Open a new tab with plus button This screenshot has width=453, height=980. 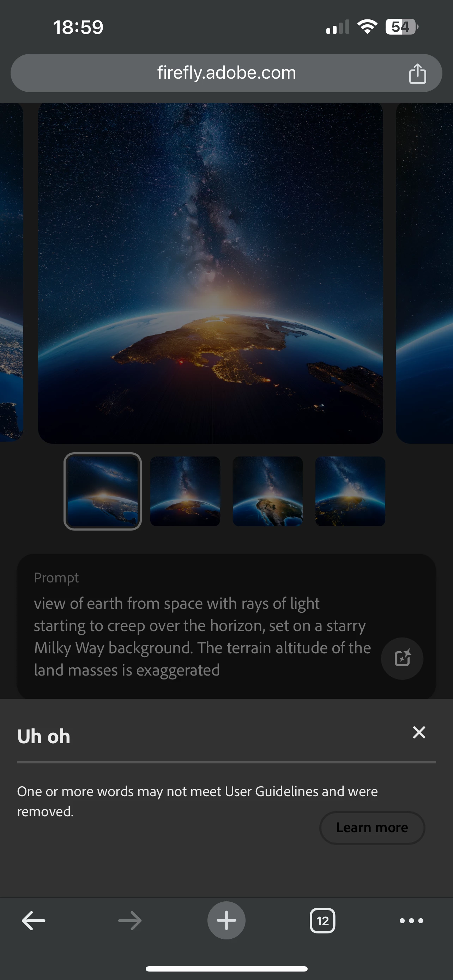pyautogui.click(x=226, y=920)
